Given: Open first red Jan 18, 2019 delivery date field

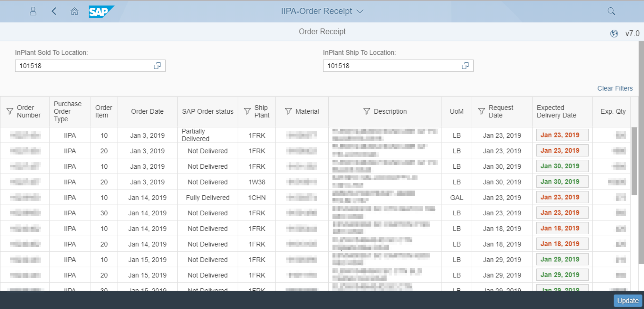Looking at the screenshot, I should [x=562, y=228].
